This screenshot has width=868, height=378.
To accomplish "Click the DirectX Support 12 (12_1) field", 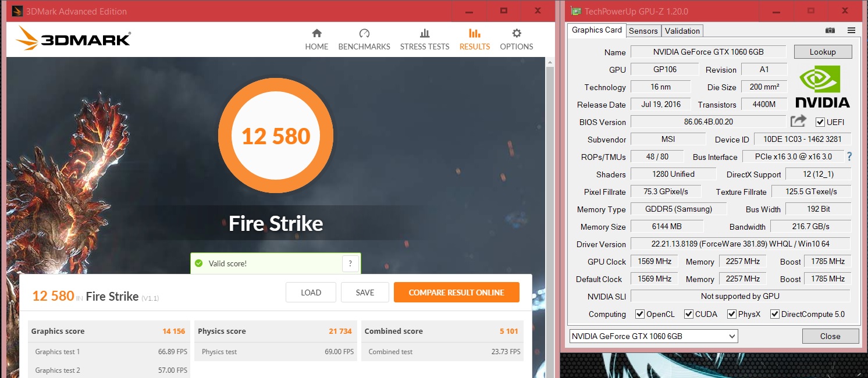I will click(818, 174).
